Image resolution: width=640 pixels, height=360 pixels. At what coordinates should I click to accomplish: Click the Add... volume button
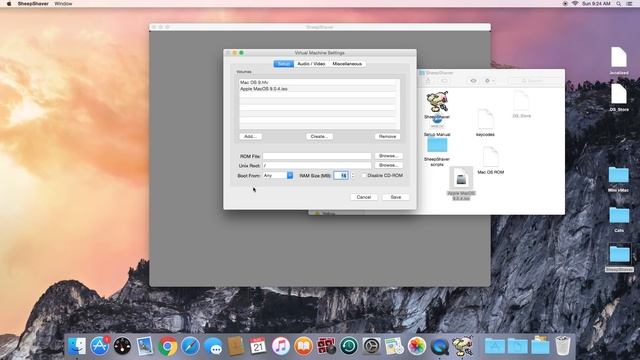click(x=250, y=136)
